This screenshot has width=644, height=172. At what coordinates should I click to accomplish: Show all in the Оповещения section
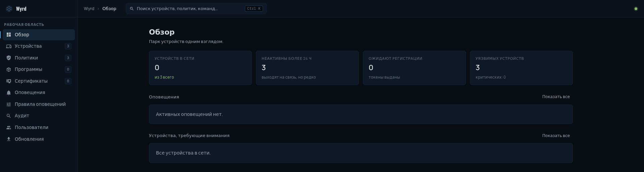pyautogui.click(x=556, y=97)
